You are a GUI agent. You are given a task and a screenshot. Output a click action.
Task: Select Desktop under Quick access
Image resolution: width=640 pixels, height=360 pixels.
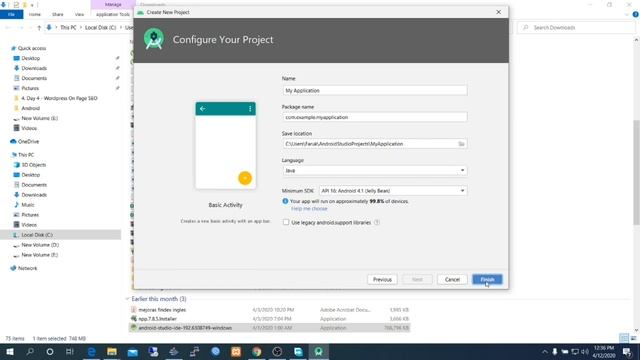tap(31, 58)
